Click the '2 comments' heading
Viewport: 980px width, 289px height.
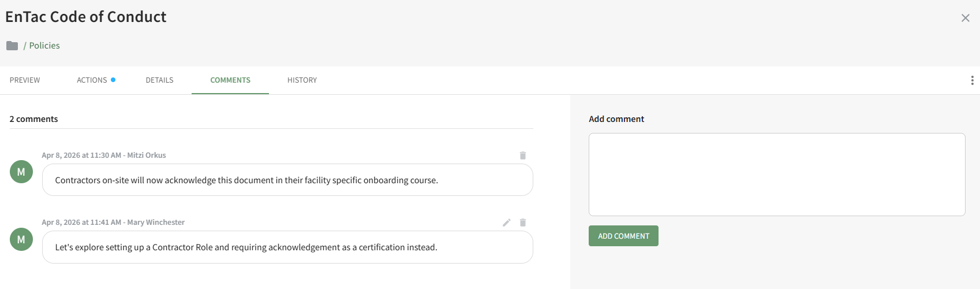pos(33,119)
